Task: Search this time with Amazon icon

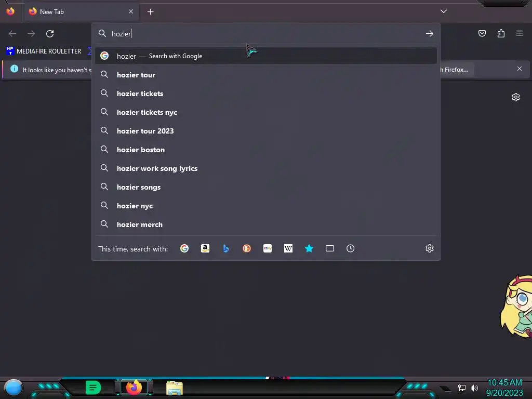Action: click(x=205, y=248)
